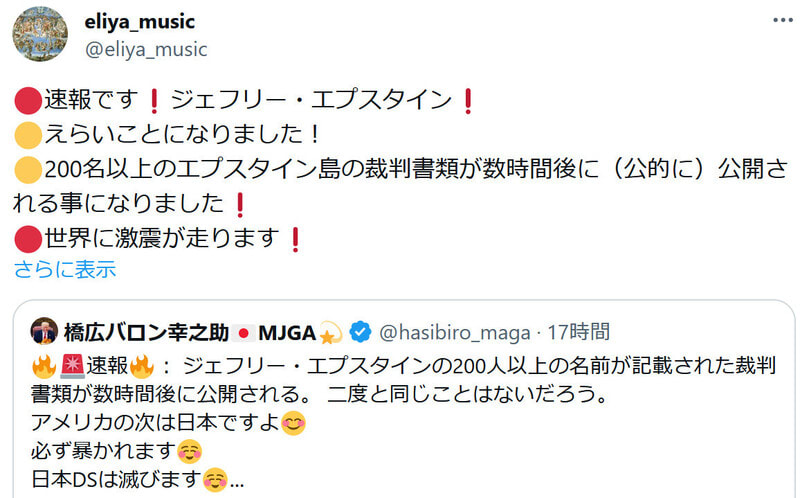Click the first red circle emoji
The width and height of the screenshot is (800, 498).
click(x=28, y=100)
